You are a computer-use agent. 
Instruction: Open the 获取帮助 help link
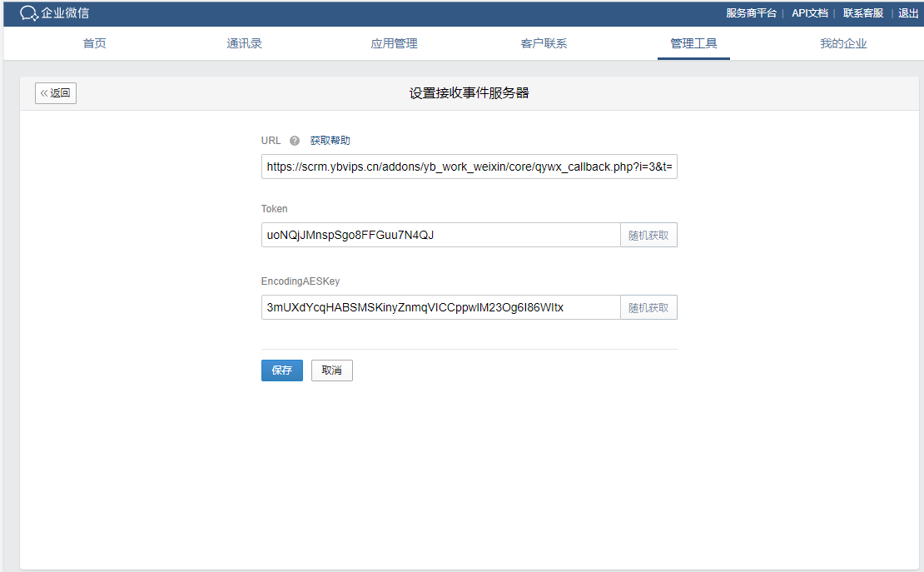330,141
